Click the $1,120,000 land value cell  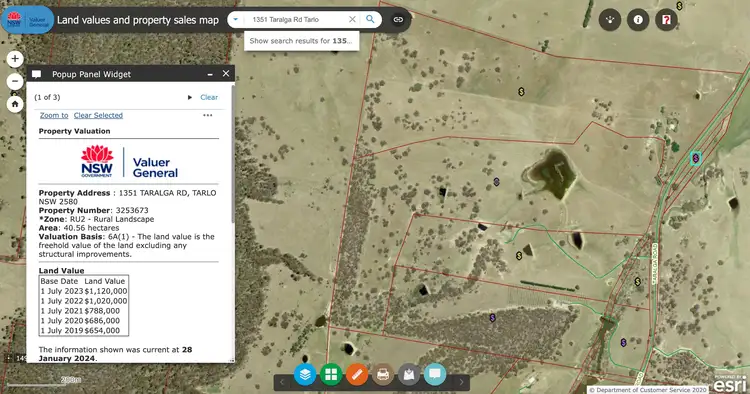pyautogui.click(x=106, y=291)
